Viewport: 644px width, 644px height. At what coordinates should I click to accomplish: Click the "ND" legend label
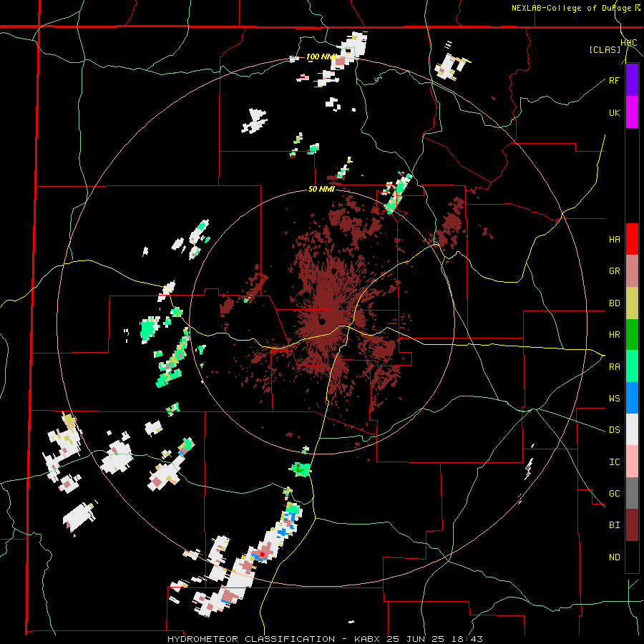[614, 557]
